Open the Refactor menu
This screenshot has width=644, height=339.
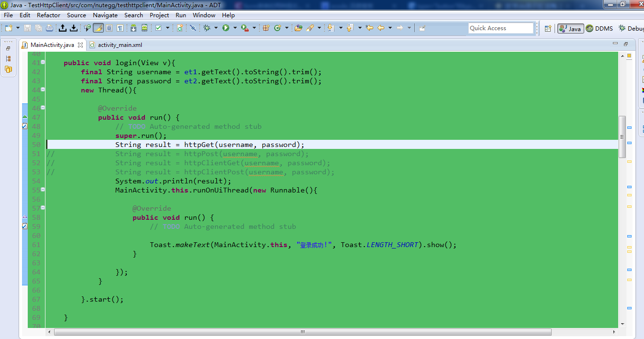pyautogui.click(x=48, y=15)
